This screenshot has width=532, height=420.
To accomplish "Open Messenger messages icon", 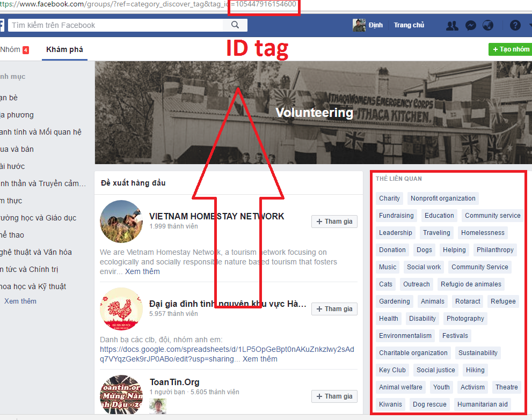I will pos(471,25).
